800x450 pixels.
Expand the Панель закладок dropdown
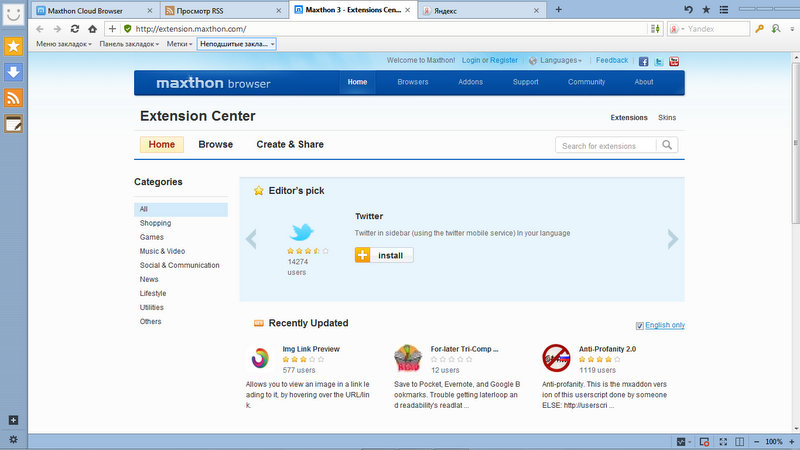click(129, 44)
